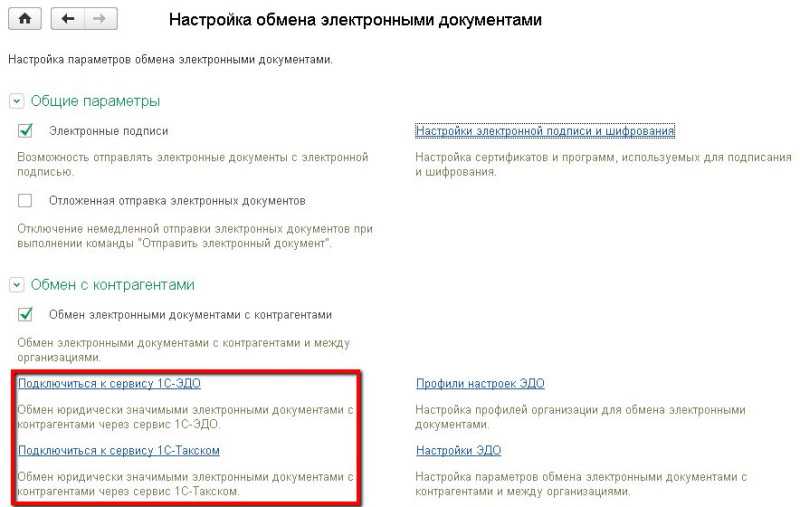This screenshot has width=800, height=507.
Task: Click description Отключение немедленной отправки электронных документов
Action: tap(195, 236)
